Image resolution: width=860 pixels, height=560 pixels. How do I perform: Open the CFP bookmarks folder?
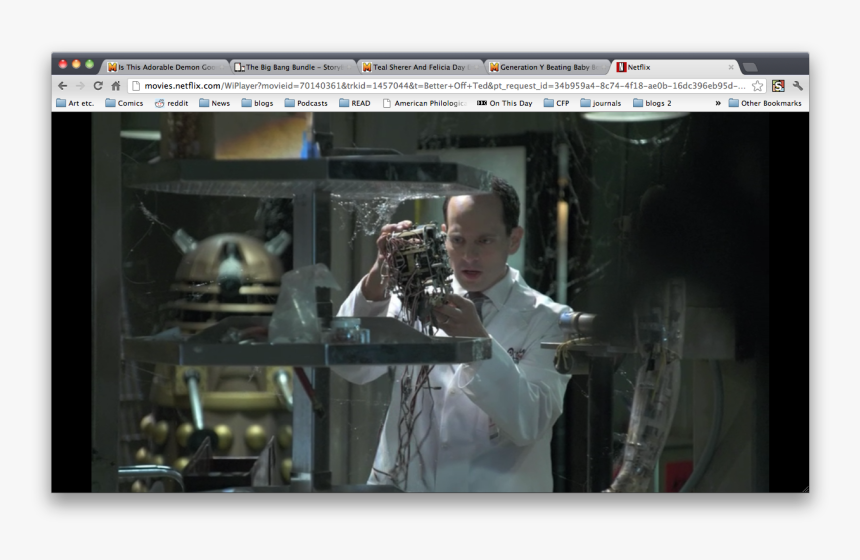[557, 103]
